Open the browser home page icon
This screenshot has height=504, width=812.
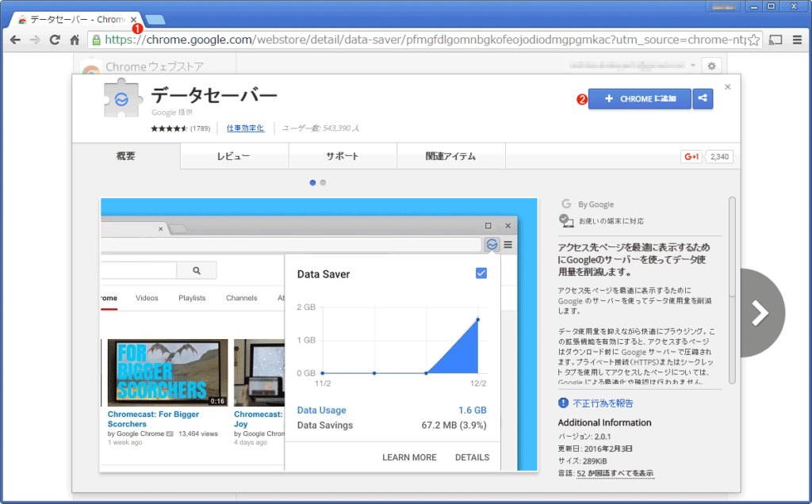[x=75, y=40]
